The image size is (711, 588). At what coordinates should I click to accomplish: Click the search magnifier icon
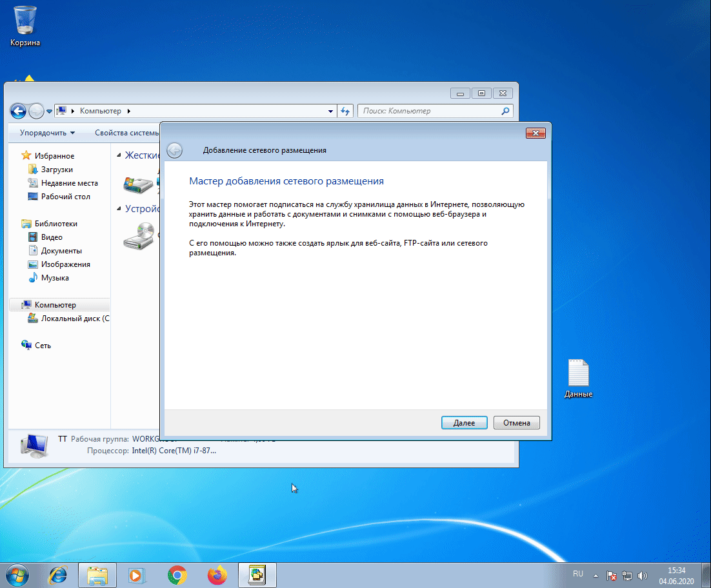coord(505,111)
